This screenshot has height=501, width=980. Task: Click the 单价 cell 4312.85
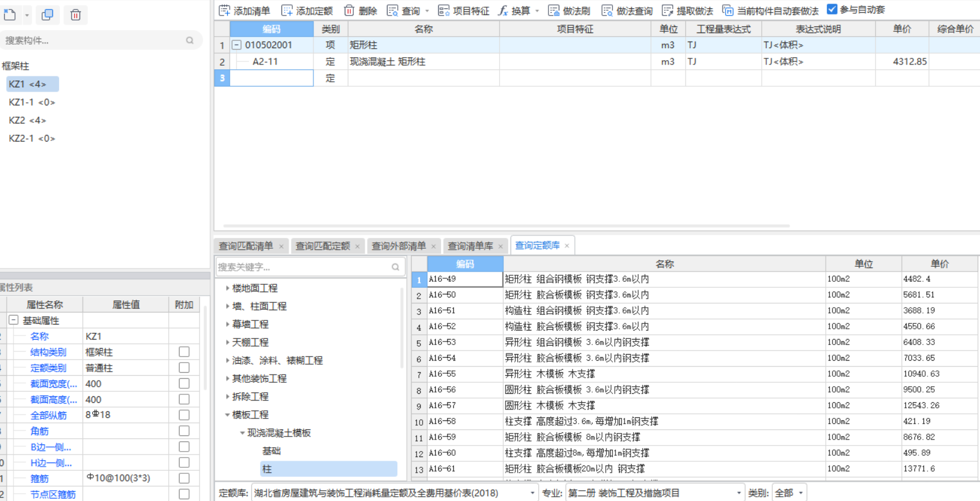tap(902, 61)
